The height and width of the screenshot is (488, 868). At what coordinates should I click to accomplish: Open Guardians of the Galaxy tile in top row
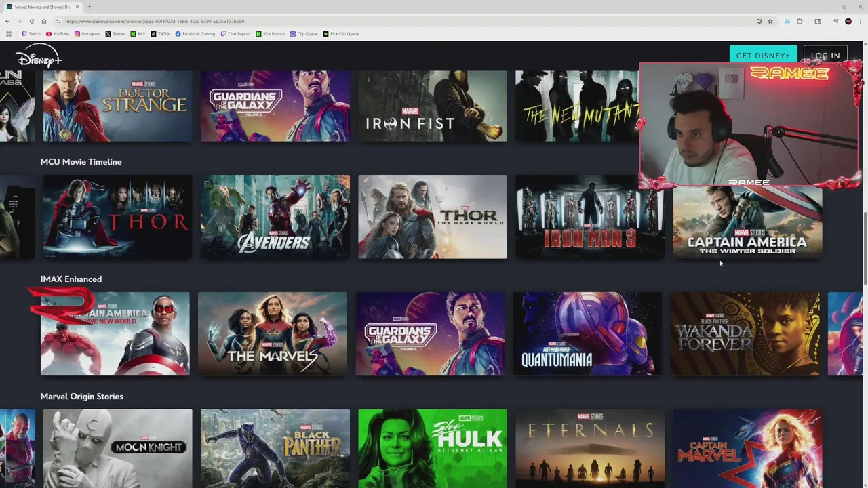[x=275, y=106]
